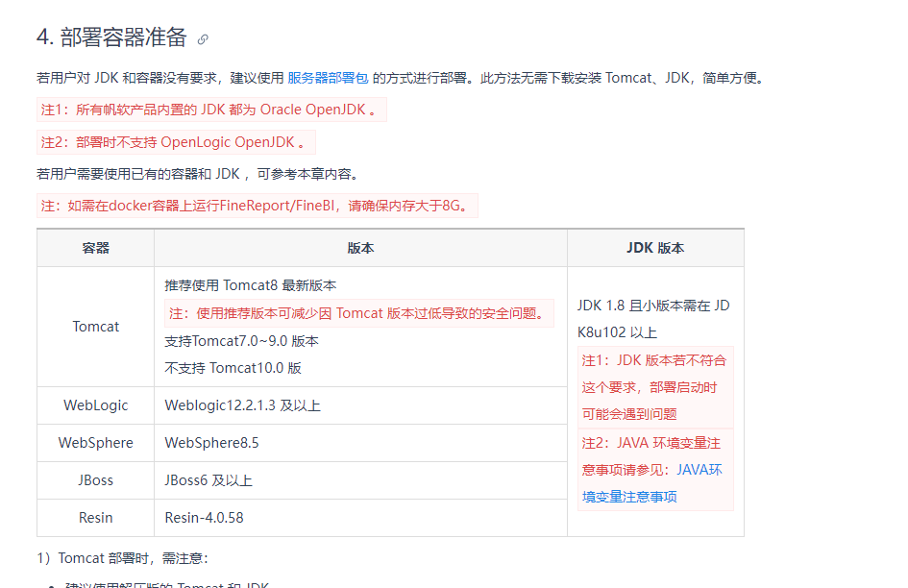Click the Weblogic12.2.1.3 及以上 version cell

tap(360, 405)
